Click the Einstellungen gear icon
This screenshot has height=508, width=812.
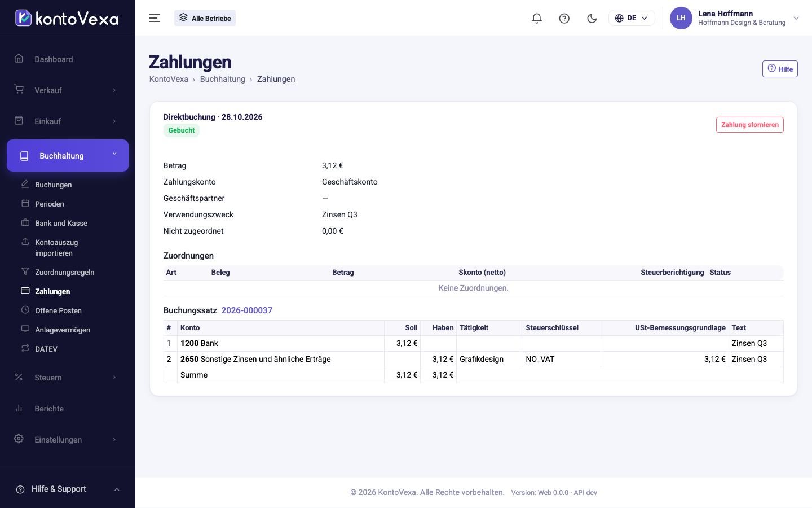click(19, 439)
